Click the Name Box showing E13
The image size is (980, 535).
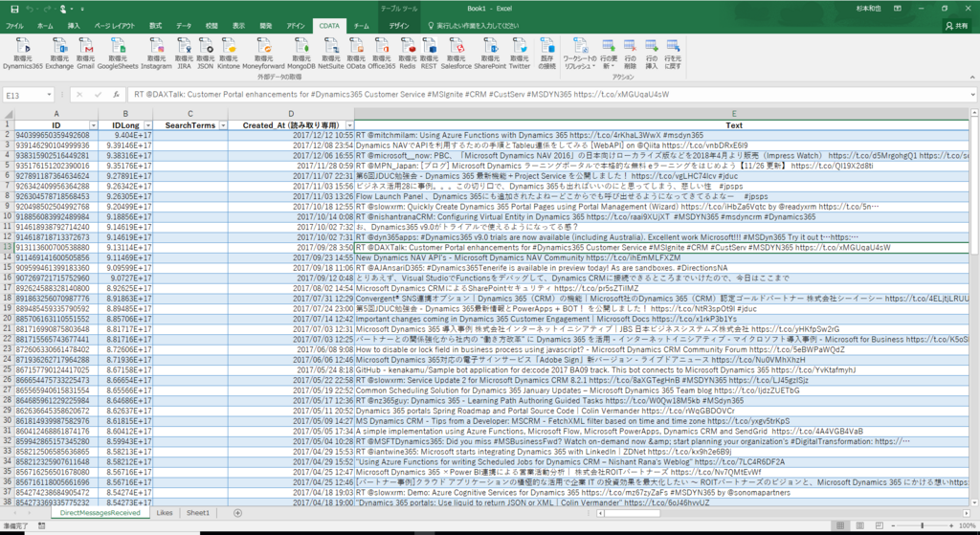coord(24,95)
